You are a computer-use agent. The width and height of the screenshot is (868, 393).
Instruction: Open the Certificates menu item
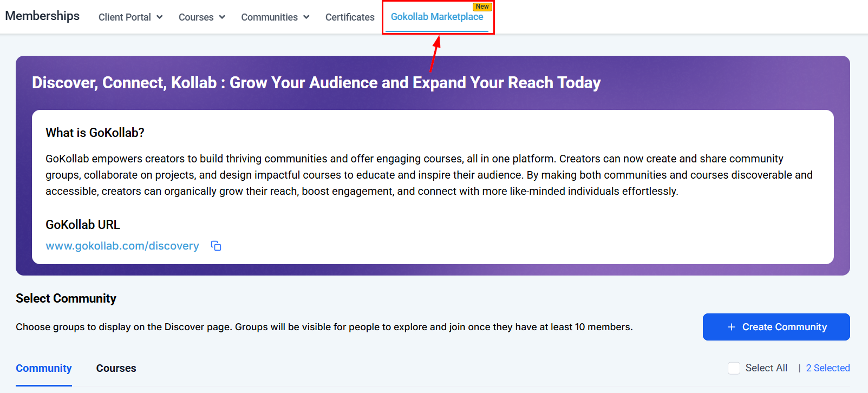pos(350,17)
